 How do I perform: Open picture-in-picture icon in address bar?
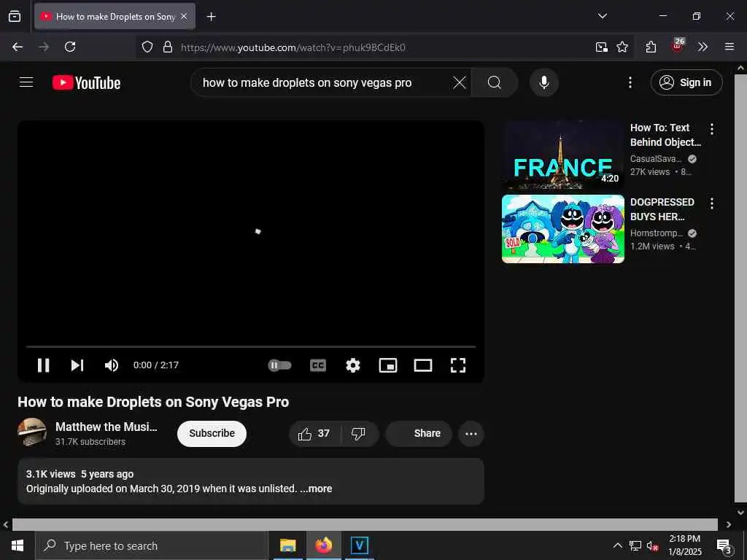pos(602,47)
